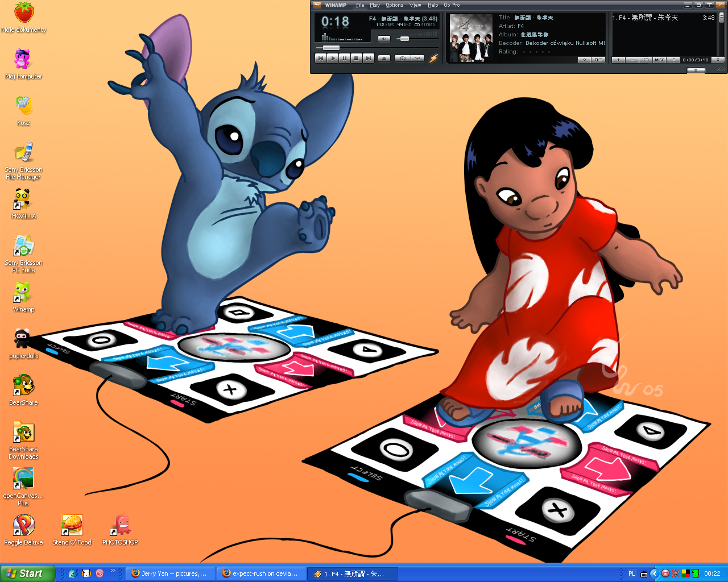Screen dimensions: 728x582
Task: Select Sony Ericsson PC Suite shortcut
Action: point(24,254)
